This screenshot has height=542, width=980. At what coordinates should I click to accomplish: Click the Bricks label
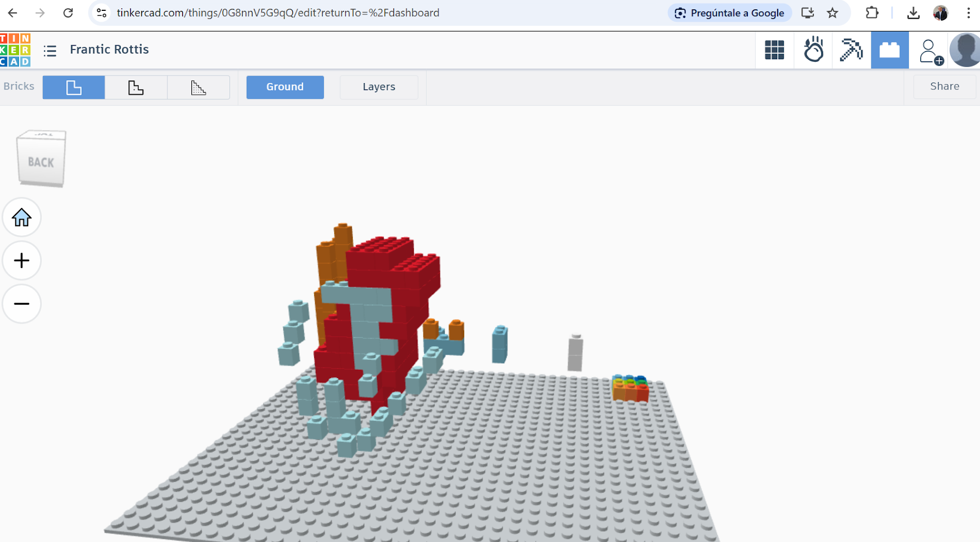[x=18, y=86]
